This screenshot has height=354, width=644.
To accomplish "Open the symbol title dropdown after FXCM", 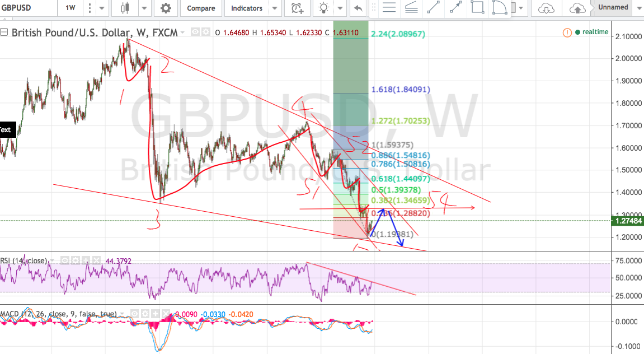I will click(x=182, y=32).
